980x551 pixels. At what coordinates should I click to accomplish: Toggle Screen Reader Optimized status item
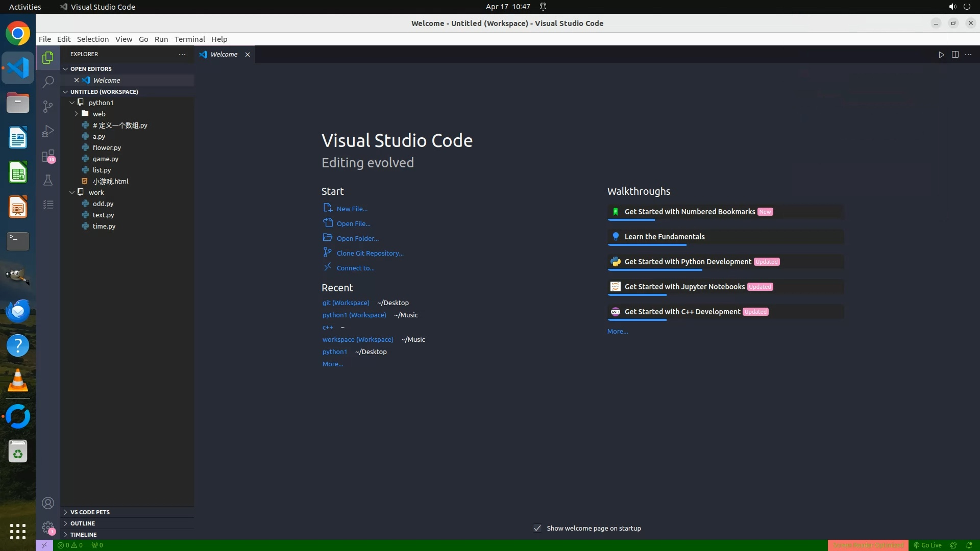click(868, 545)
